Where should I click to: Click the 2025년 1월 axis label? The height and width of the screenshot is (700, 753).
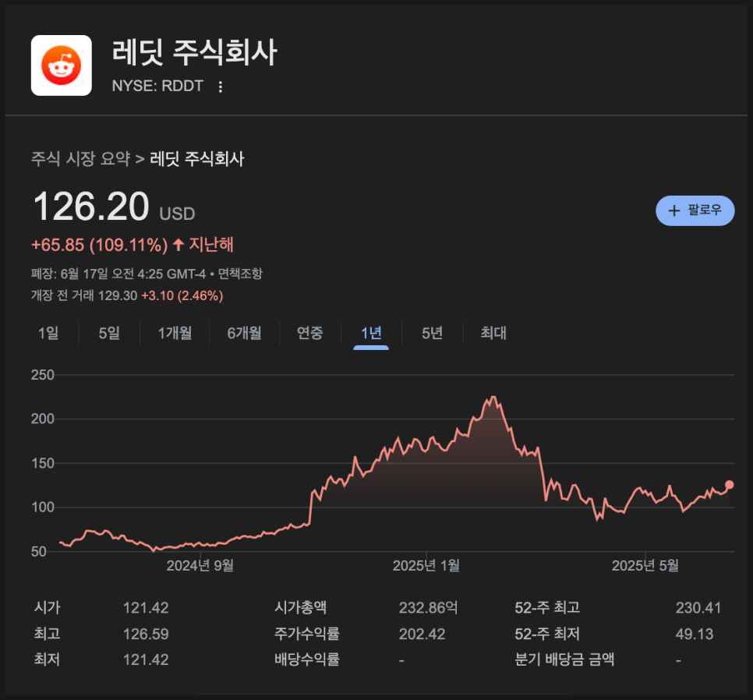pos(426,566)
